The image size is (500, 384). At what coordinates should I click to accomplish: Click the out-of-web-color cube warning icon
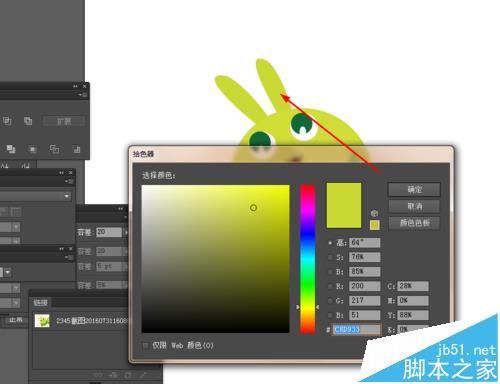[x=374, y=213]
